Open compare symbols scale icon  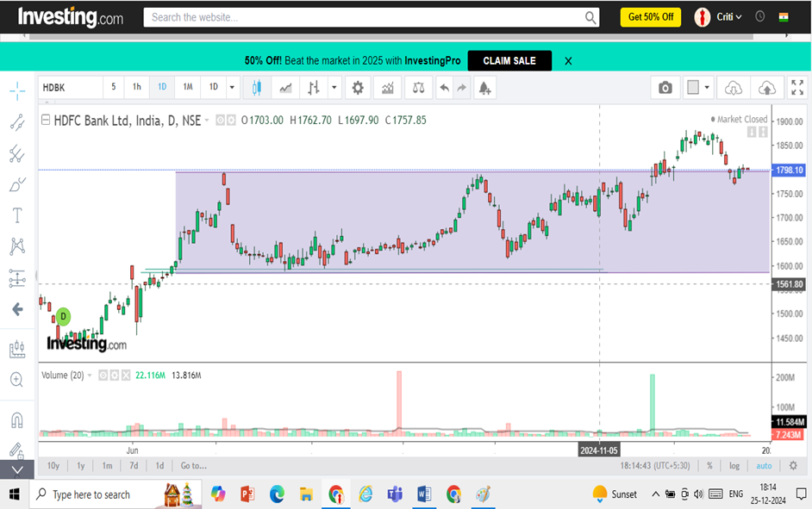pos(418,88)
